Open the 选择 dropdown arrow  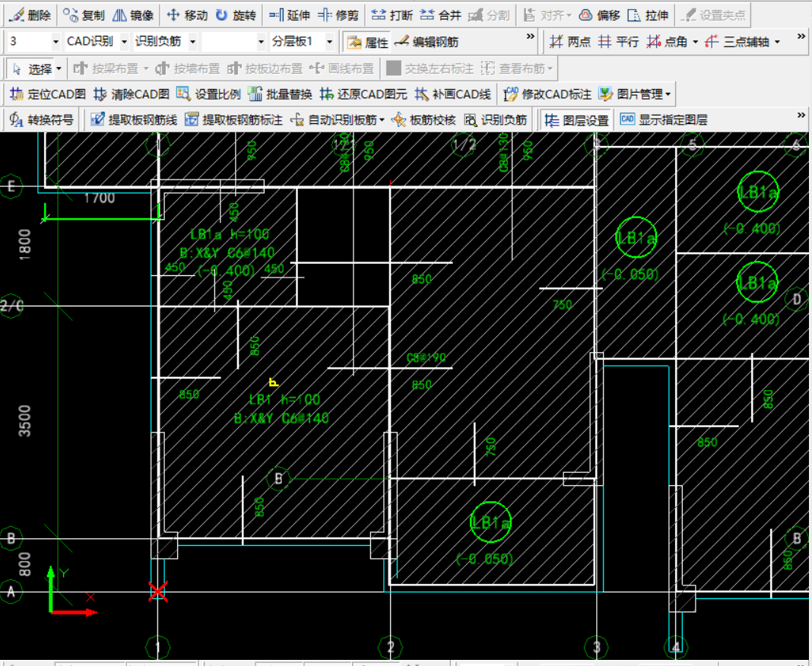59,68
